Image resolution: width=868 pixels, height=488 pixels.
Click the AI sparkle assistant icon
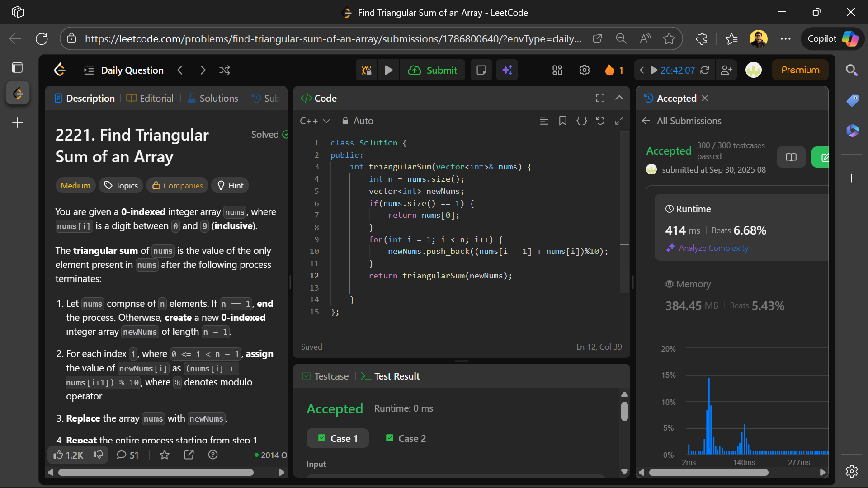coord(507,70)
